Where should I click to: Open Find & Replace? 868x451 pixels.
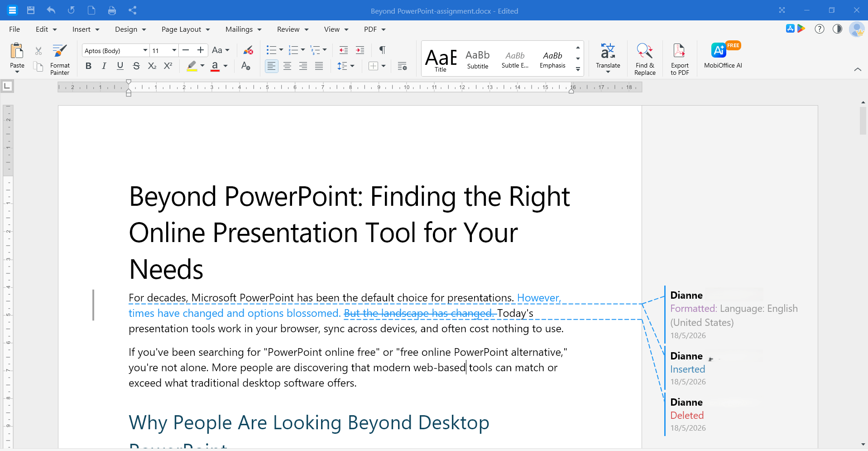645,59
